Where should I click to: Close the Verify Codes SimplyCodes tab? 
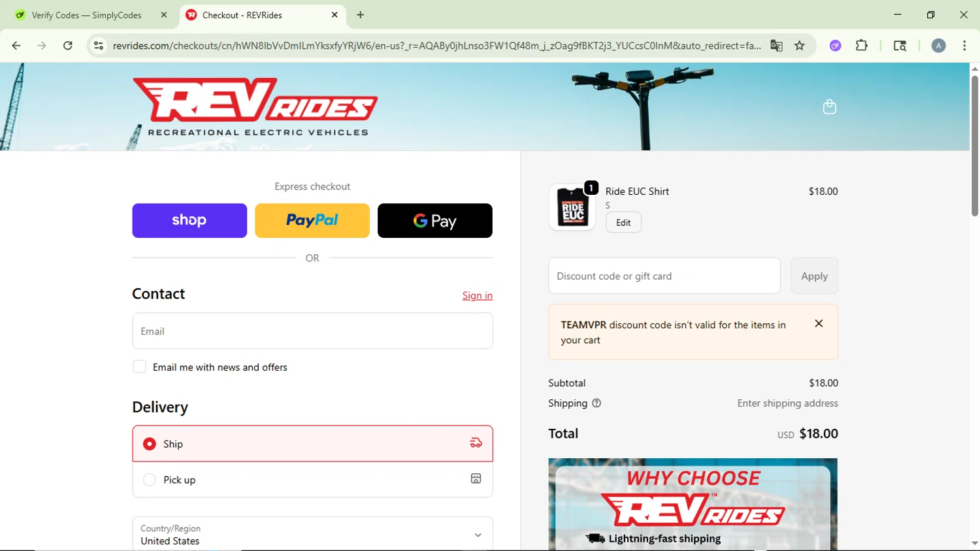pos(164,15)
